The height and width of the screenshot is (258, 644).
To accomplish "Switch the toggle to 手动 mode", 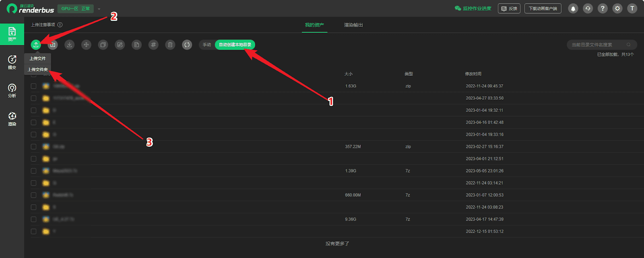I will (207, 45).
